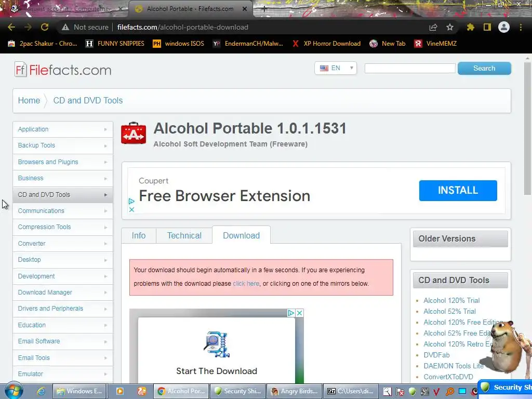Open the 2pac Shakur bookmark
This screenshot has width=532, height=399.
click(43, 44)
